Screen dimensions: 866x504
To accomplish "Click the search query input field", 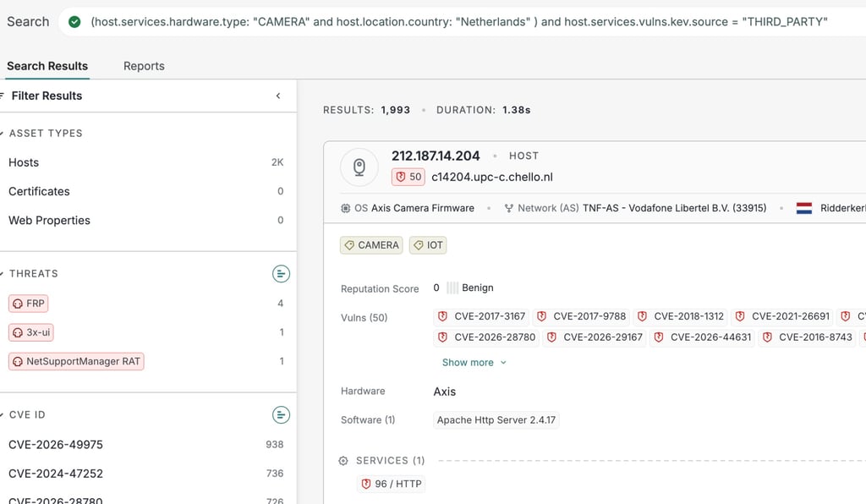I will point(462,21).
